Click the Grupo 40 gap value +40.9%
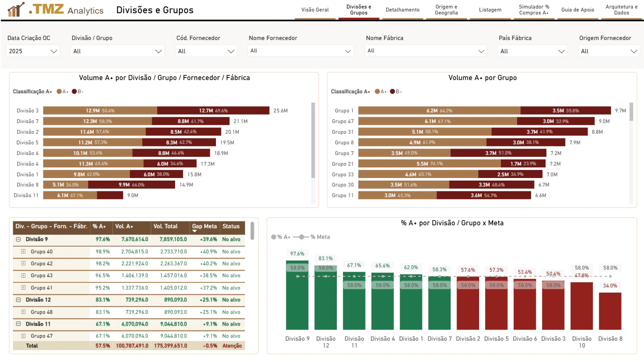 click(209, 252)
